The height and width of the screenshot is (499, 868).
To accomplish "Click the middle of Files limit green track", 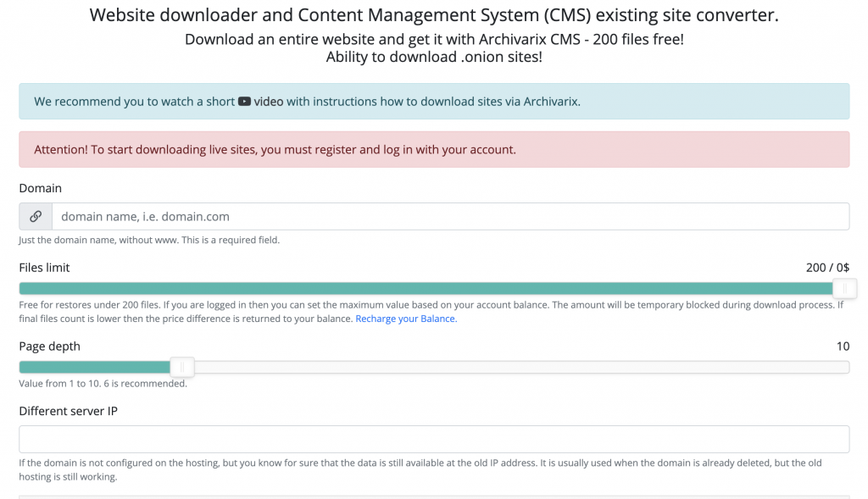I will click(426, 288).
